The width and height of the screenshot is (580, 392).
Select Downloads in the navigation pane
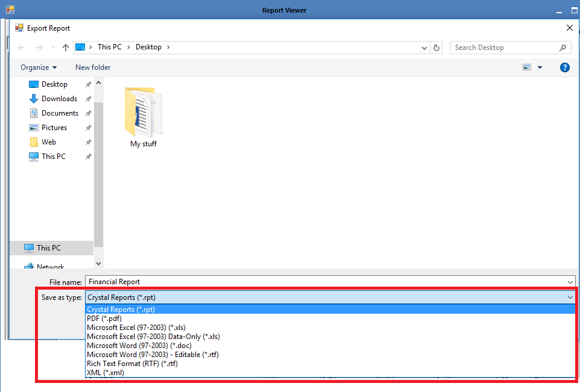point(59,99)
